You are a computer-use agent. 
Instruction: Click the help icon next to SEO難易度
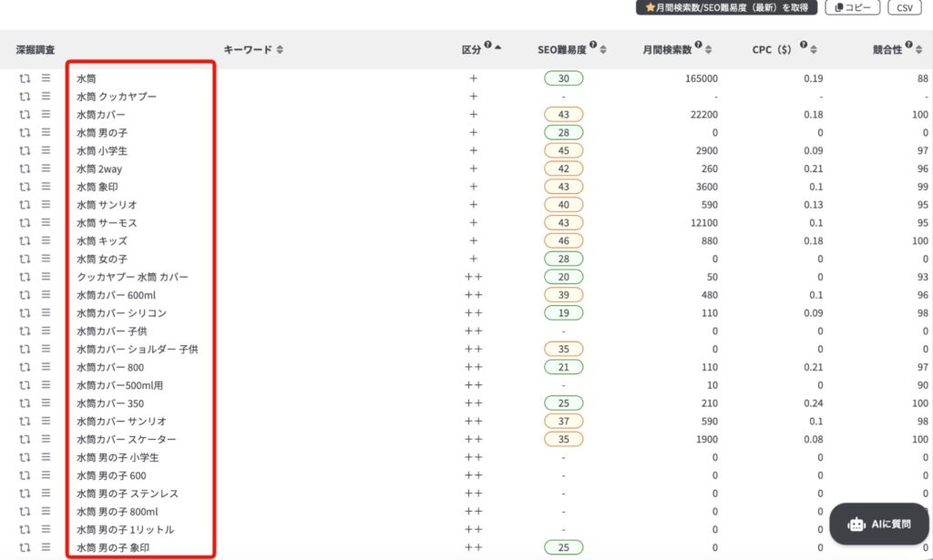[593, 45]
